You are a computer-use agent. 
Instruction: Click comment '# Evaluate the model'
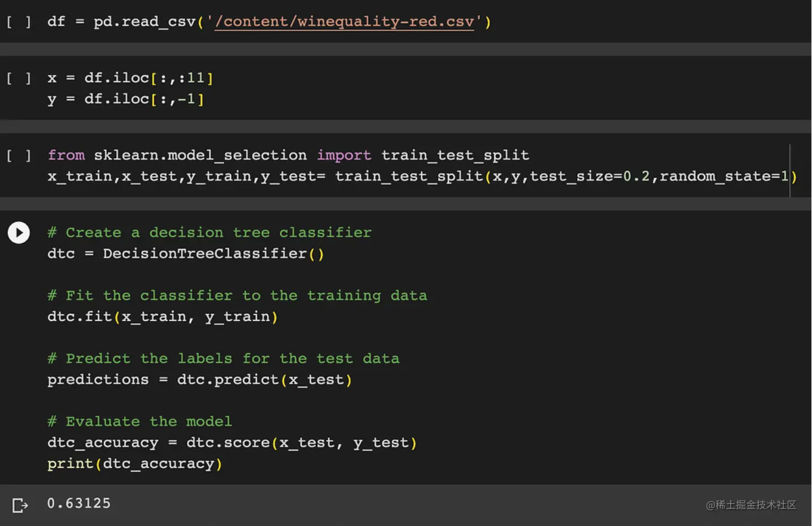(x=139, y=421)
